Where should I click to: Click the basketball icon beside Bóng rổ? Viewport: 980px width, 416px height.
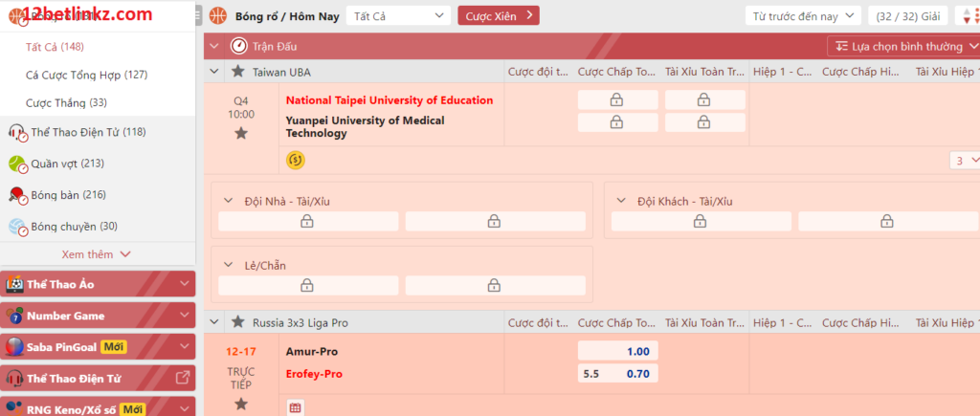(218, 15)
